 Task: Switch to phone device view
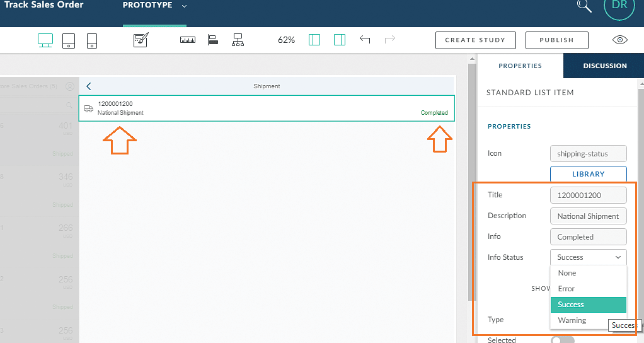(x=92, y=40)
